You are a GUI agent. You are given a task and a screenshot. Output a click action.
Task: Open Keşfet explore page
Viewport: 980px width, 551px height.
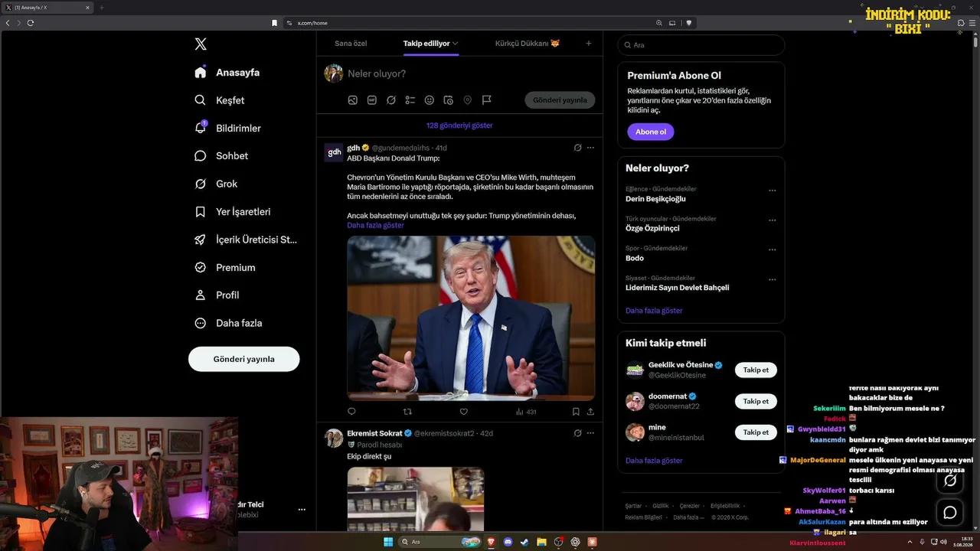[220, 100]
